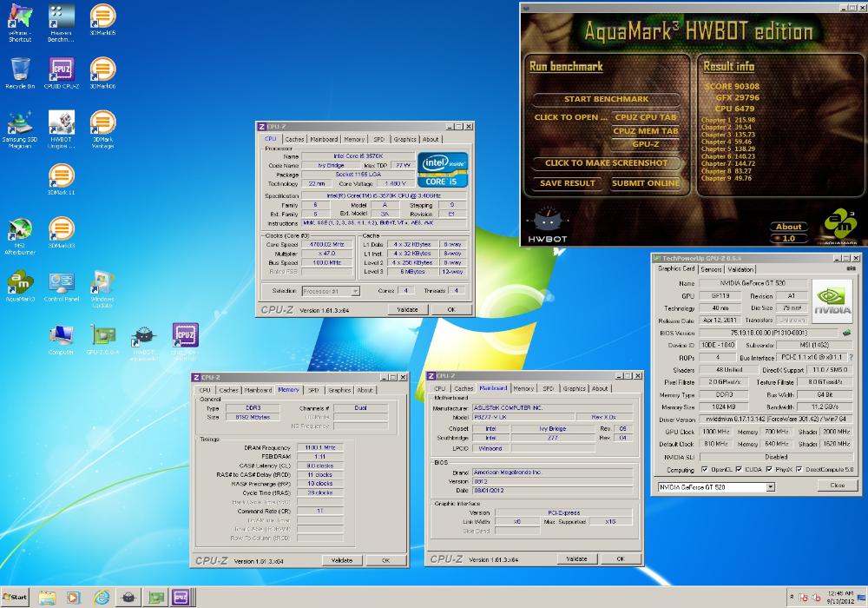
Task: Open HWBOT Unigine desktop shortcut
Action: (61, 129)
